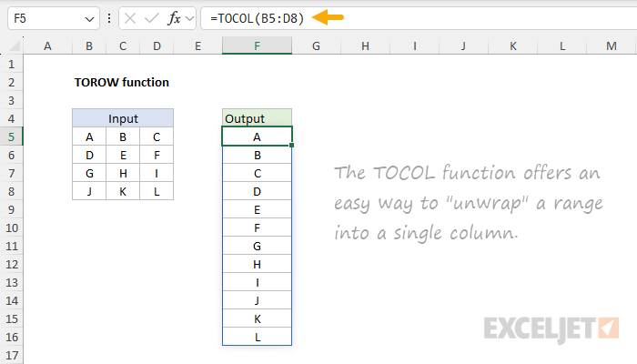
Task: Select row 12 header
Action: tap(11, 264)
